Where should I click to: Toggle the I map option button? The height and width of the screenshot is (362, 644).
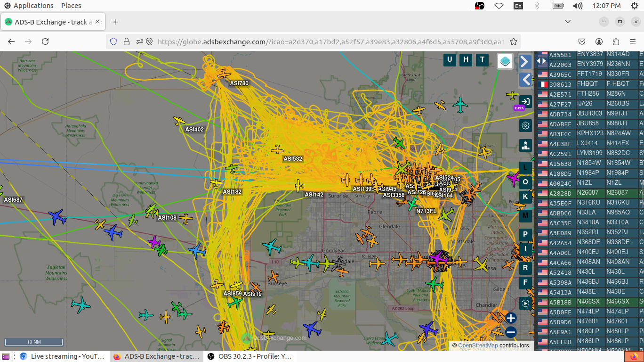525,249
